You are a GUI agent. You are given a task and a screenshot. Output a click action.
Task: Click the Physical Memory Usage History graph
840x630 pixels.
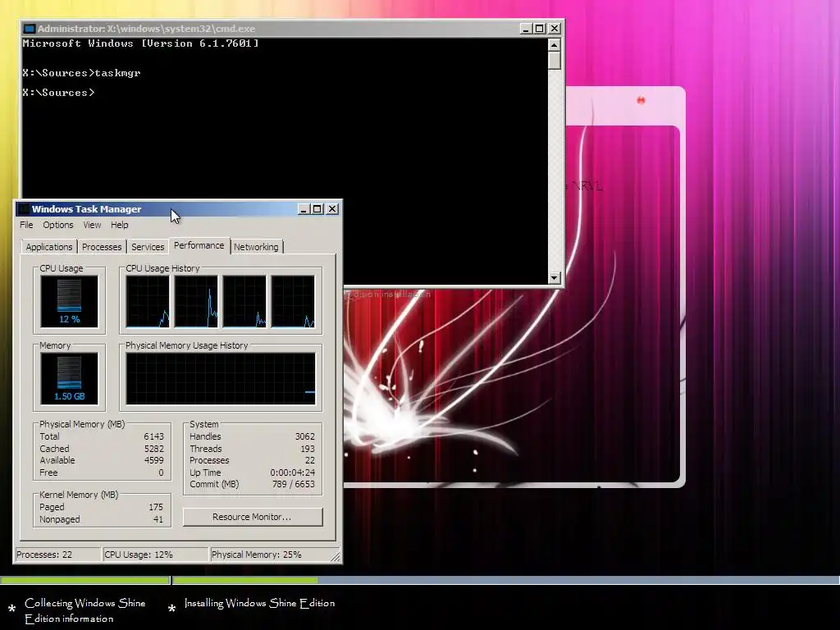click(x=221, y=378)
